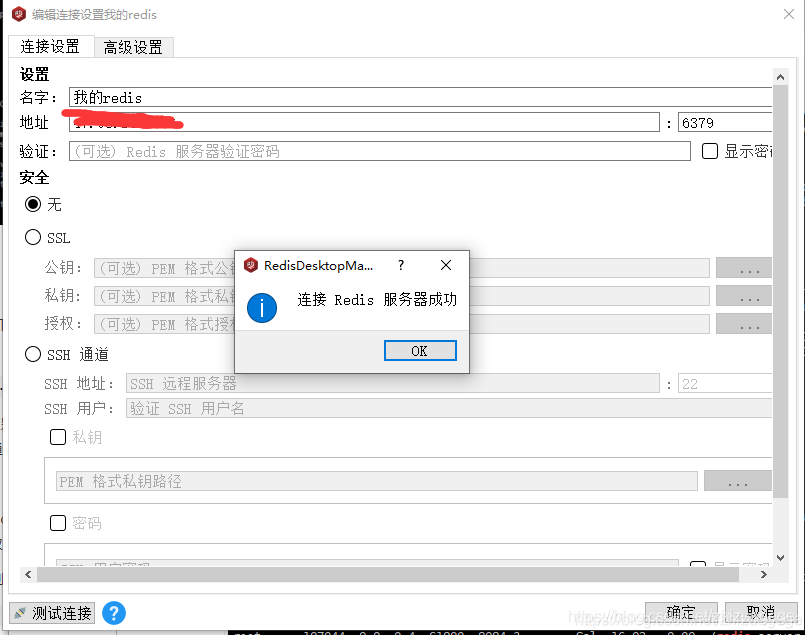805x635 pixels.
Task: Click the vertical scrollbar thumb
Action: [780, 292]
